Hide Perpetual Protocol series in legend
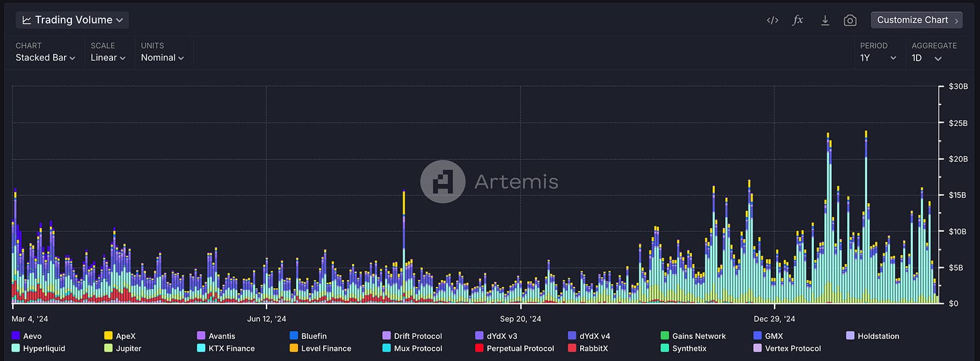Screen dimensions: 980x361 (x=514, y=349)
